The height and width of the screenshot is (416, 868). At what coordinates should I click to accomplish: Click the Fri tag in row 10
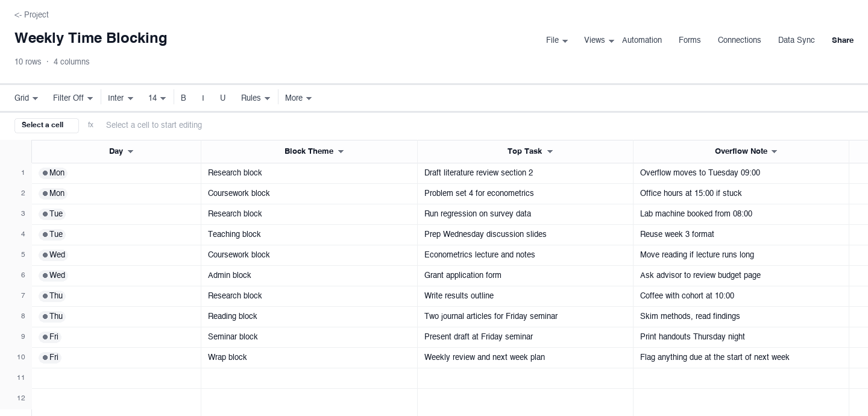[x=50, y=358]
